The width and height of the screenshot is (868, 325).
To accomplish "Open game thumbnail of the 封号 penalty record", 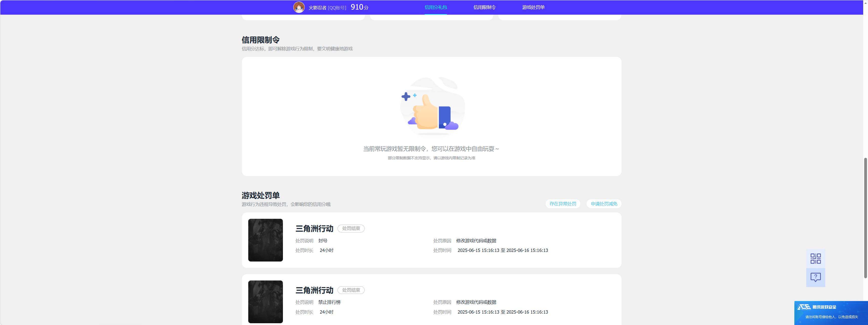I will [x=265, y=240].
